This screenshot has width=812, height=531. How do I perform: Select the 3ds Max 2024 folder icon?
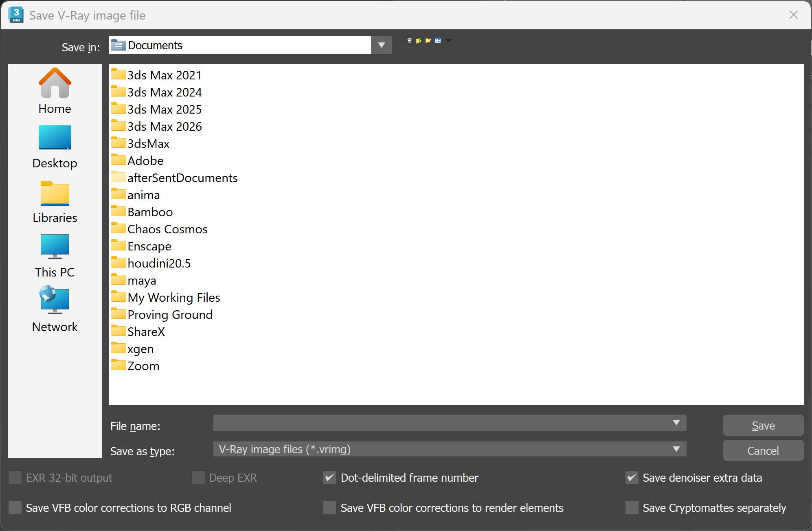coord(119,92)
